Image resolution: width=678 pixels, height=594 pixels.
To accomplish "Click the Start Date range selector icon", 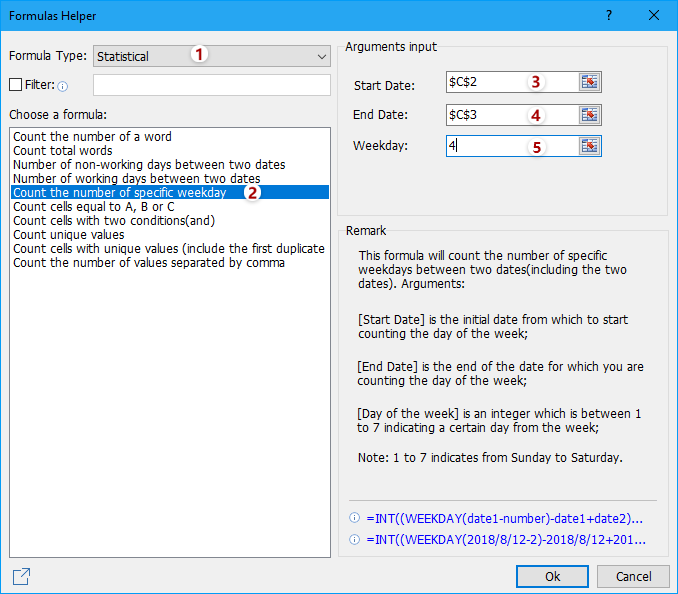I will pyautogui.click(x=590, y=83).
